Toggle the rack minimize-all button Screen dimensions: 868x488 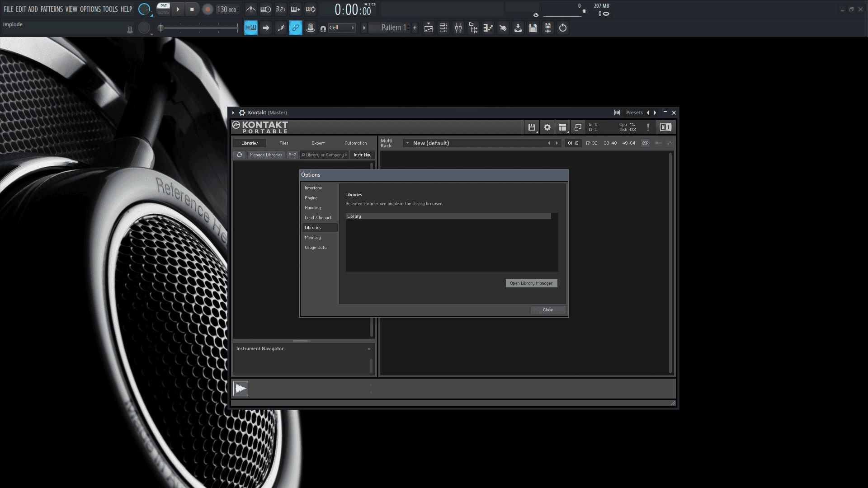click(669, 143)
